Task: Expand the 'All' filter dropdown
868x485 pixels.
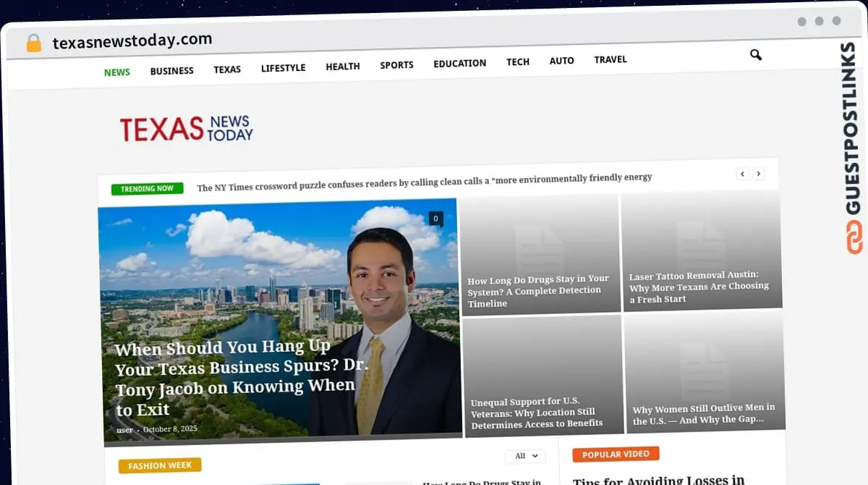Action: [526, 456]
